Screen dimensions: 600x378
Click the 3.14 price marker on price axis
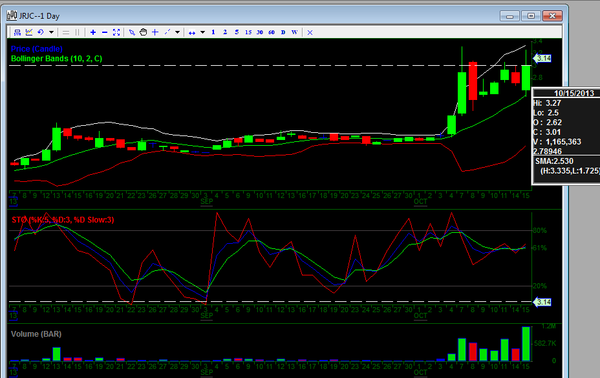[543, 59]
